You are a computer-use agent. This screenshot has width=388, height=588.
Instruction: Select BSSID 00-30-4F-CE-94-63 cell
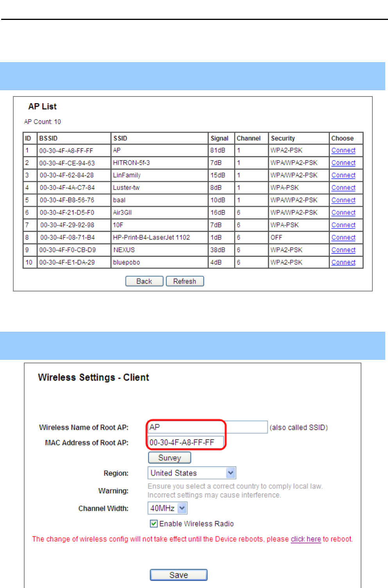(74, 163)
